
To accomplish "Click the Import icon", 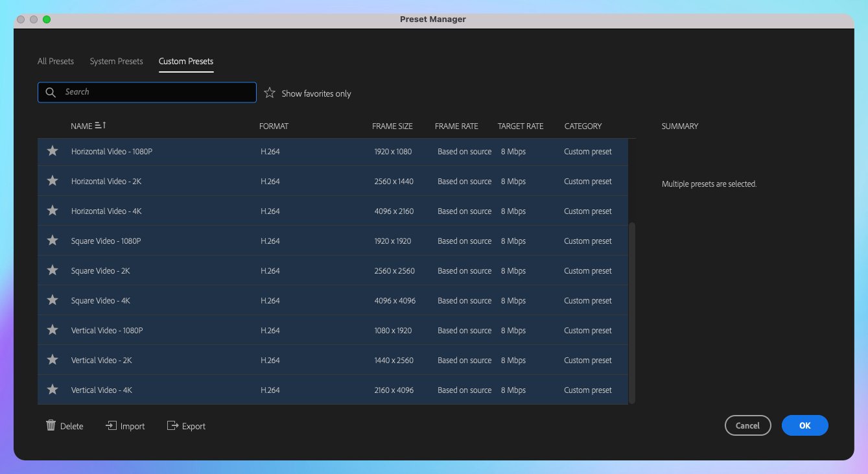I will click(x=110, y=425).
